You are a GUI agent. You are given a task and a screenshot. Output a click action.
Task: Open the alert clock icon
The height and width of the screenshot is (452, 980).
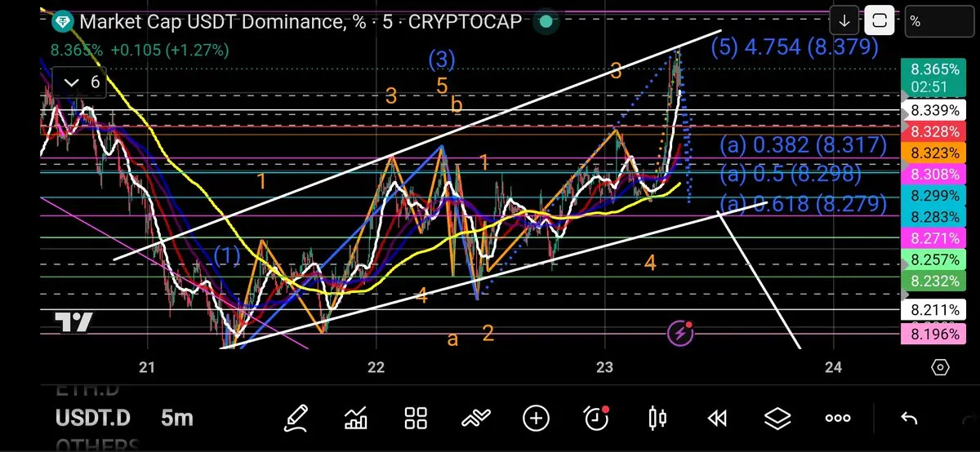(x=597, y=419)
